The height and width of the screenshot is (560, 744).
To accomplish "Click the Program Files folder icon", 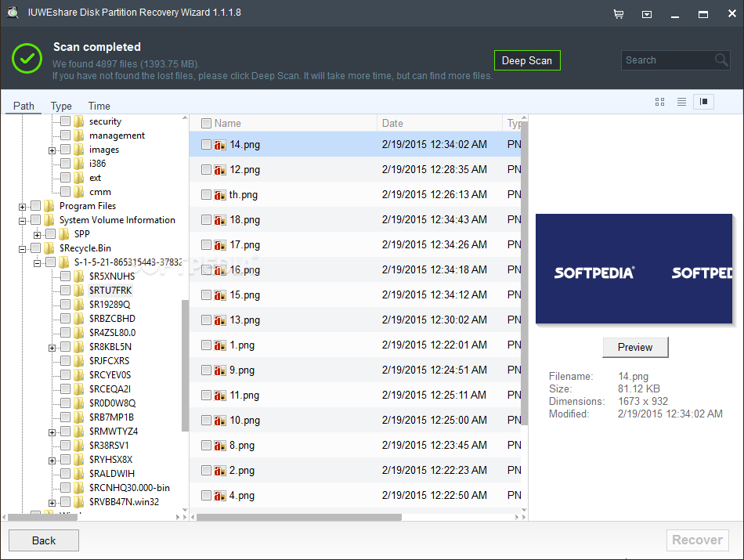I will tap(49, 206).
